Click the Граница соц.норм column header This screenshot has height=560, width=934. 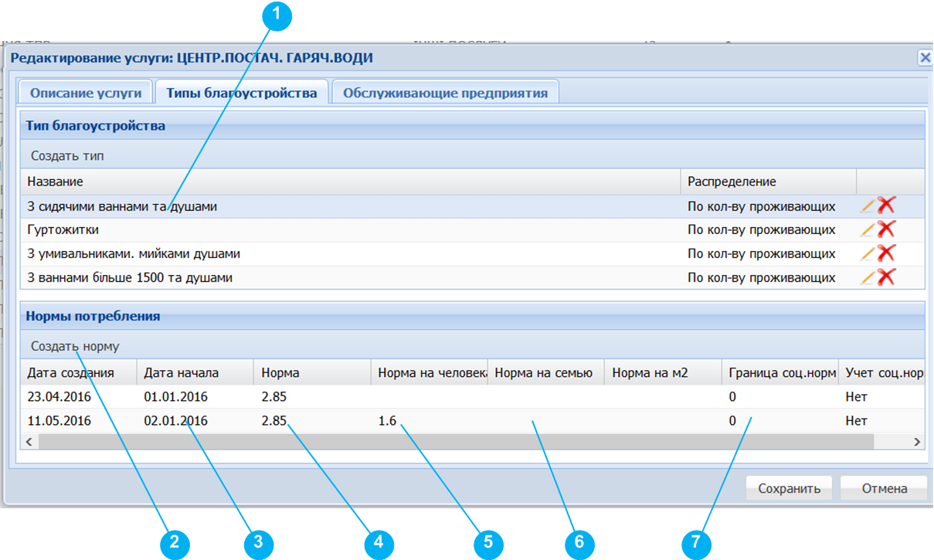[780, 372]
